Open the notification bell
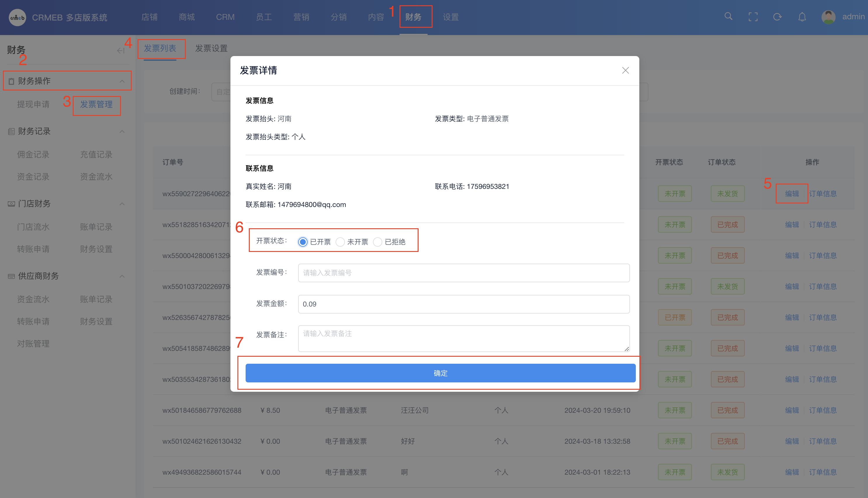The width and height of the screenshot is (868, 498). [x=802, y=17]
